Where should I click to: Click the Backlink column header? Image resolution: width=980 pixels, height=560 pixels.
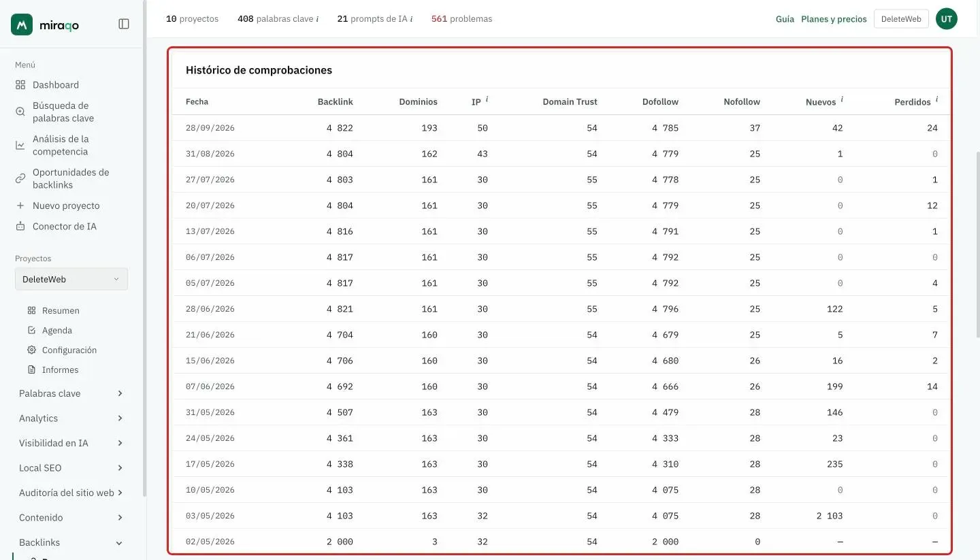335,101
